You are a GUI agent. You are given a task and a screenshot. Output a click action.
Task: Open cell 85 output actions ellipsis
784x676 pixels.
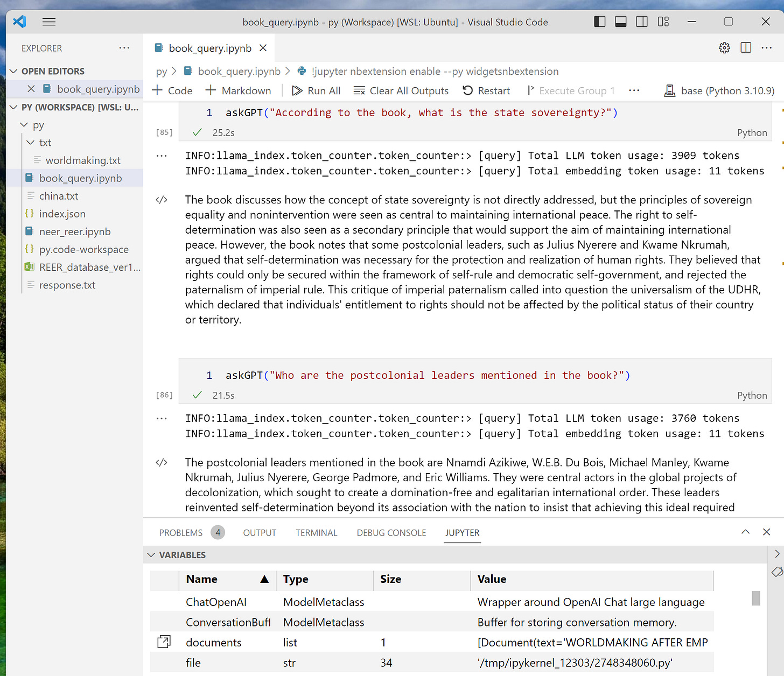[162, 156]
